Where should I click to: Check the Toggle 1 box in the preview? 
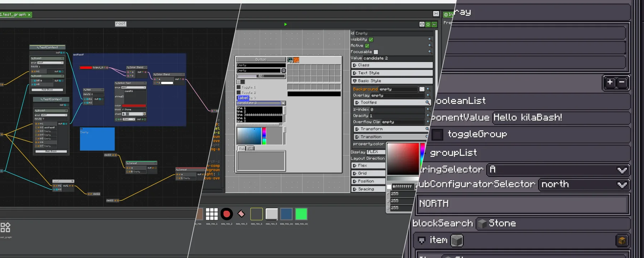click(239, 87)
